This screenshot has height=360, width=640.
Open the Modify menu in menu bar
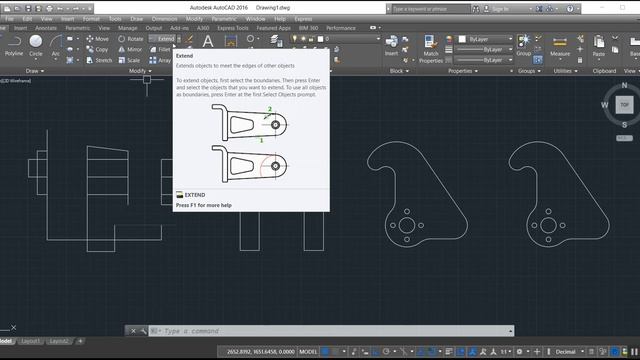tap(194, 19)
